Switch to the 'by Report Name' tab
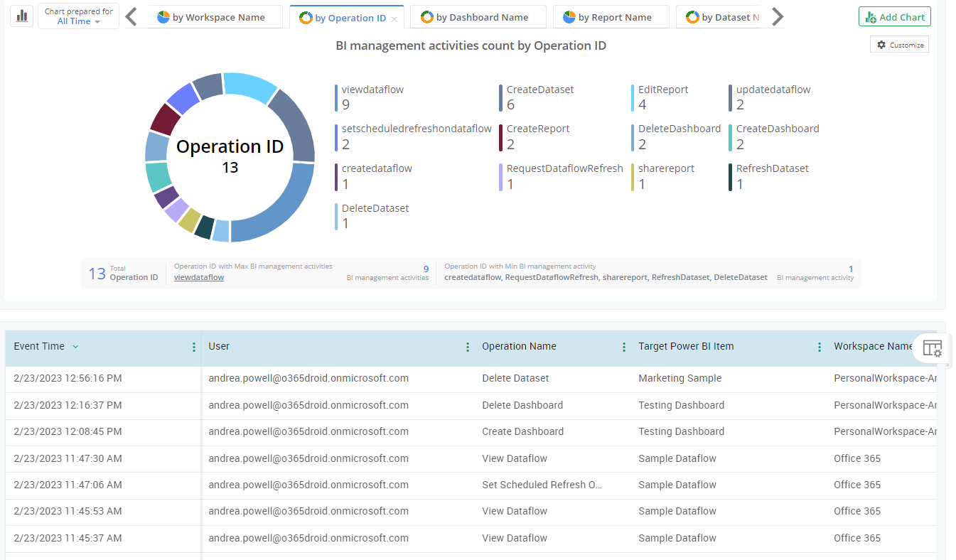The height and width of the screenshot is (560, 956). (x=611, y=16)
